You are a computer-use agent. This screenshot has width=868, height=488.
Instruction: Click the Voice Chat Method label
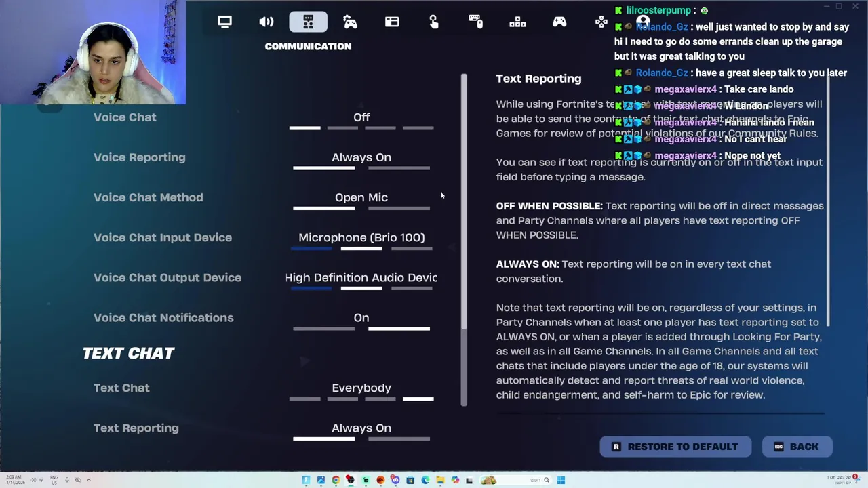click(x=148, y=197)
